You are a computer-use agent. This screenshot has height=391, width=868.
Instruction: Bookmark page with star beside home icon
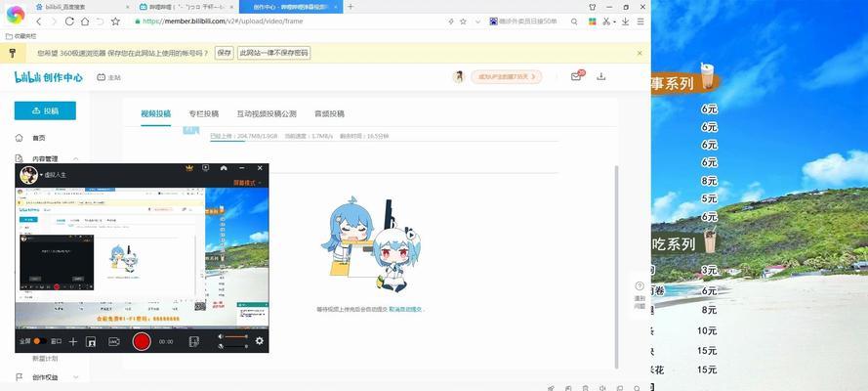[x=115, y=22]
